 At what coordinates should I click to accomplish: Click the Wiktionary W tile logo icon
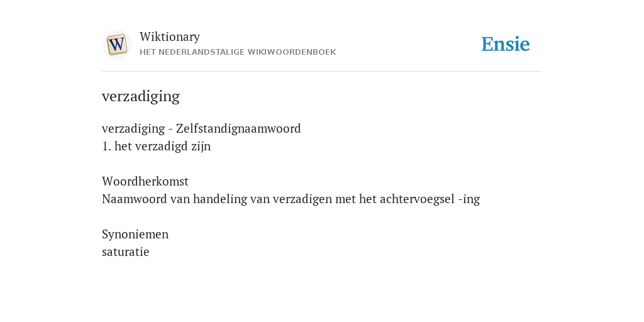pyautogui.click(x=116, y=45)
